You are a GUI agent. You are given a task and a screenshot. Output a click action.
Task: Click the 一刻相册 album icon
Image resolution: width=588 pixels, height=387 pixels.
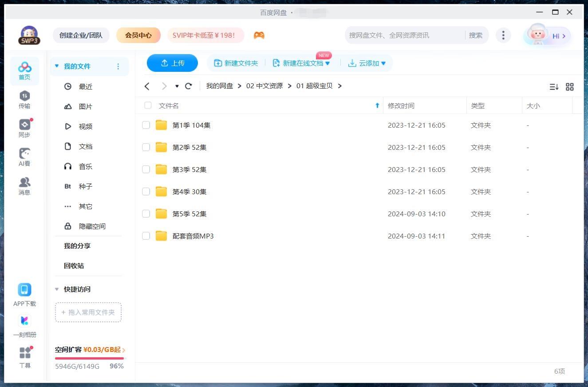pos(24,321)
